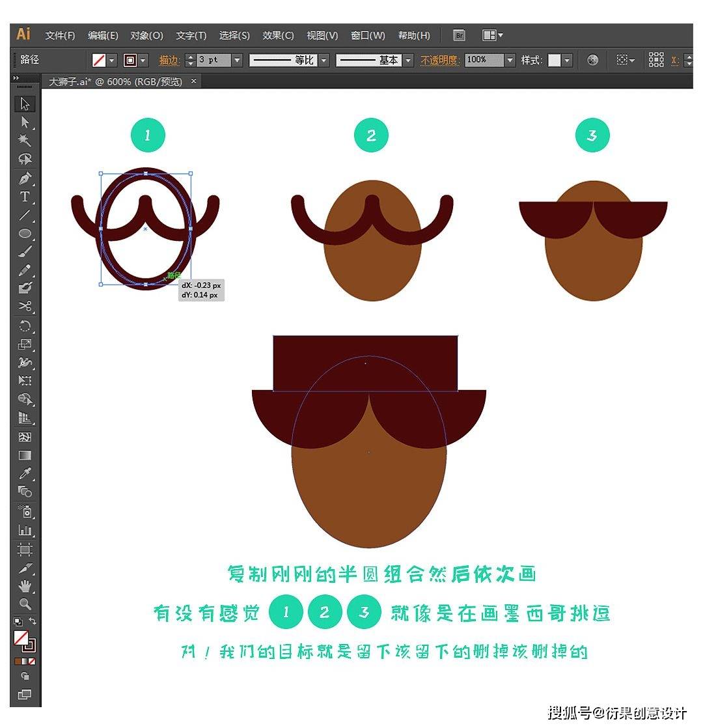Expand the 等比 width profile dropdown
Viewport: 703px width, 728px height.
coord(324,59)
